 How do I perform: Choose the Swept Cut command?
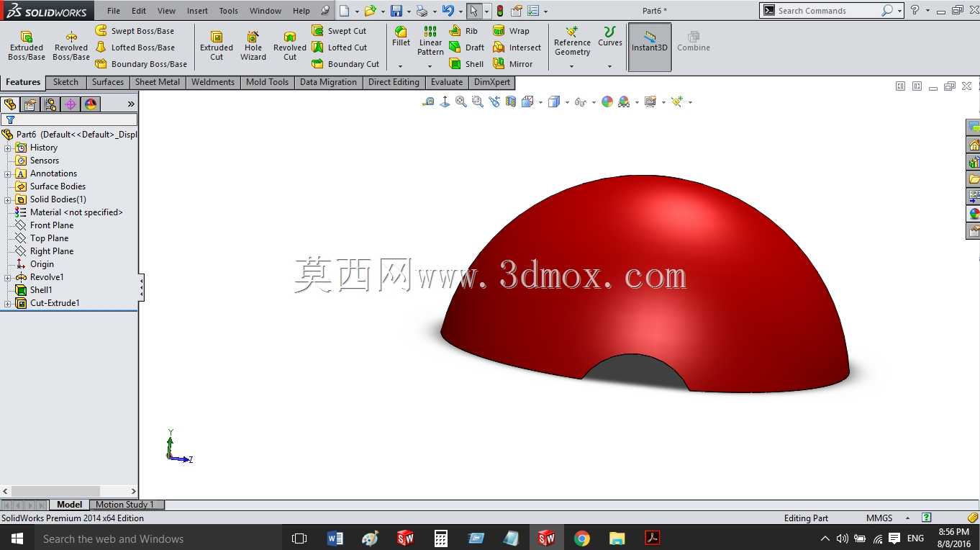point(339,31)
